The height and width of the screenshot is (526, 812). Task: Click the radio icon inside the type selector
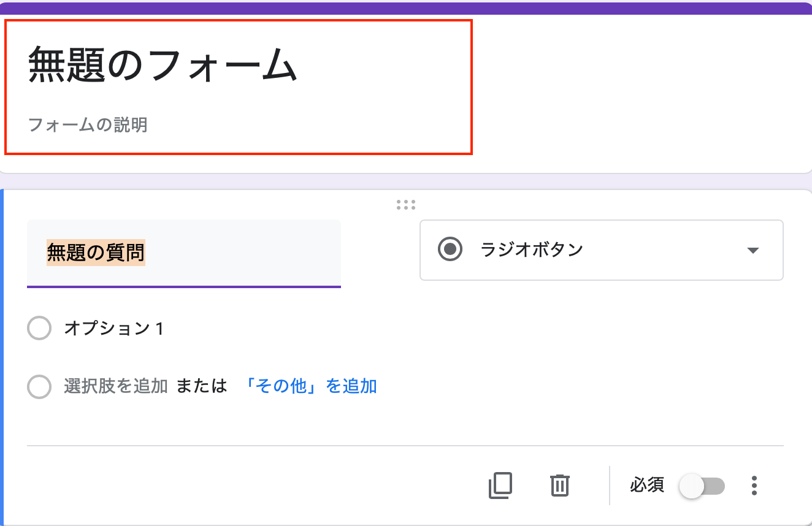point(450,250)
